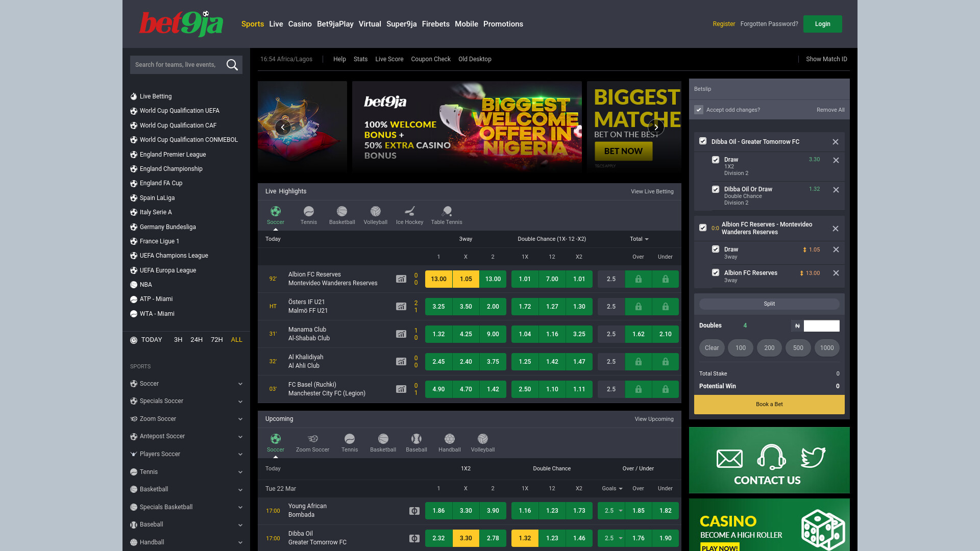Image resolution: width=980 pixels, height=551 pixels.
Task: Uncheck Albion FC Reserves - Montevideo event checkbox
Action: point(703,228)
